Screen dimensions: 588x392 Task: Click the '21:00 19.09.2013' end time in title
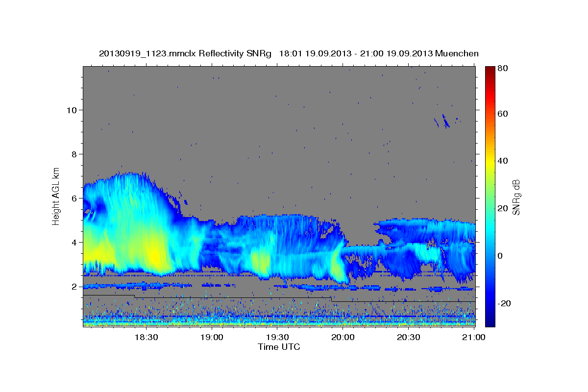pyautogui.click(x=398, y=53)
